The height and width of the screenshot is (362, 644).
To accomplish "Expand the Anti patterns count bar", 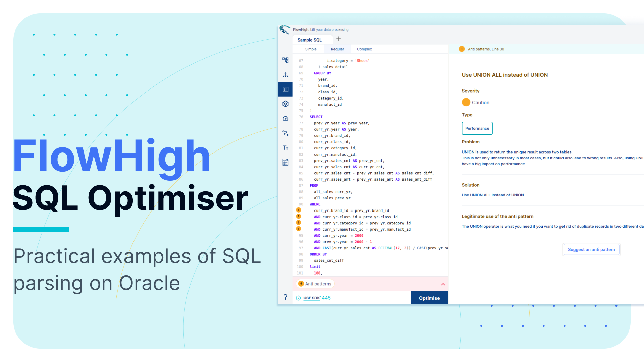I will coord(315,284).
